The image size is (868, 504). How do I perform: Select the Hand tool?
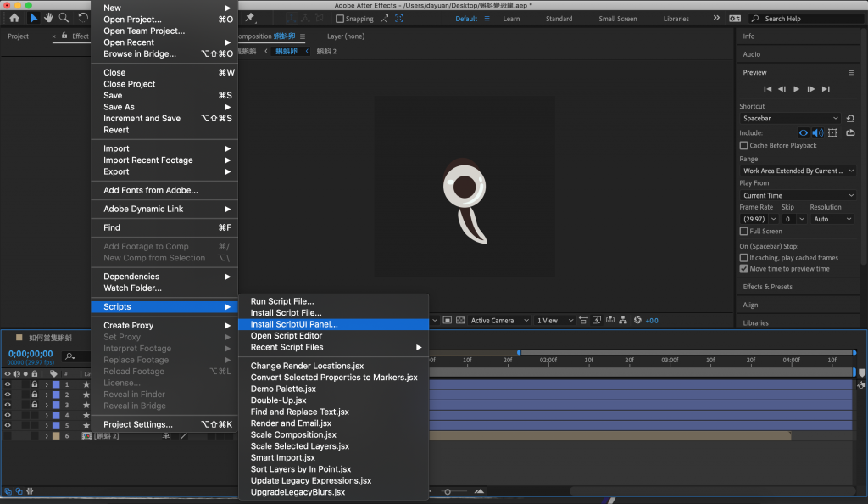[x=49, y=18]
